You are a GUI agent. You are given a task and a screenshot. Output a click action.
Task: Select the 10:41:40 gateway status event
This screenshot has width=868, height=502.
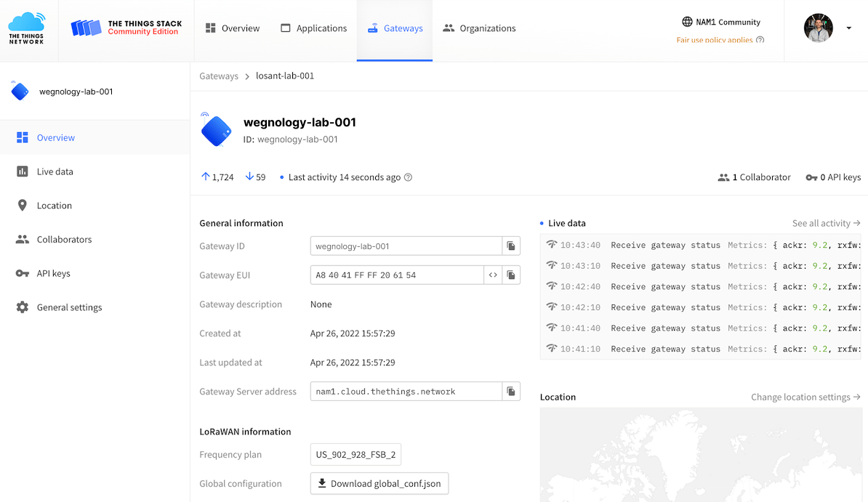(x=701, y=328)
